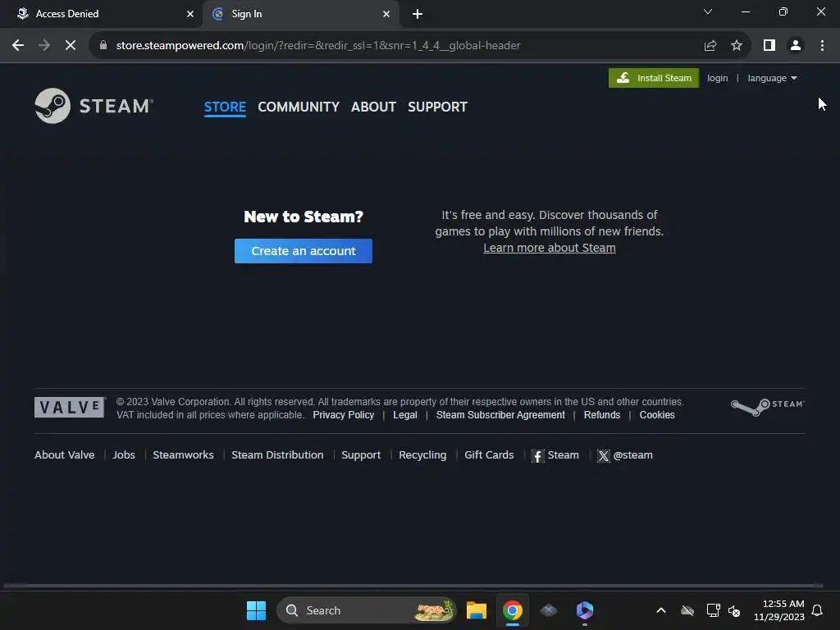This screenshot has height=630, width=840.
Task: Click the muted volume tray icon
Action: coord(734,610)
